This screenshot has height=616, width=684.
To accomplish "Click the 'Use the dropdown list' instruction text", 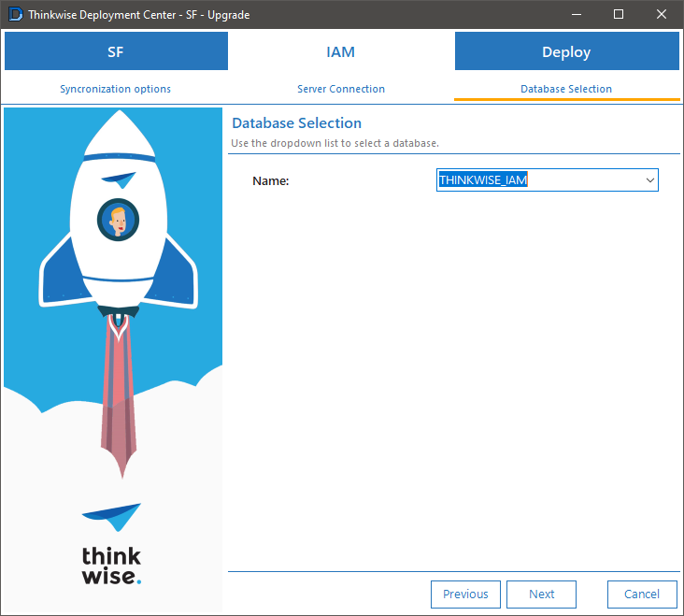I will tap(335, 143).
